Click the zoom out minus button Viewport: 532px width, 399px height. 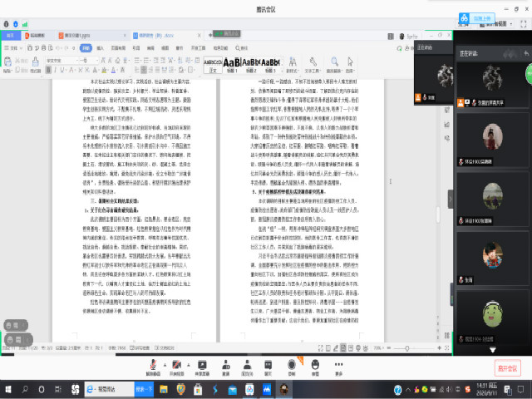389,348
